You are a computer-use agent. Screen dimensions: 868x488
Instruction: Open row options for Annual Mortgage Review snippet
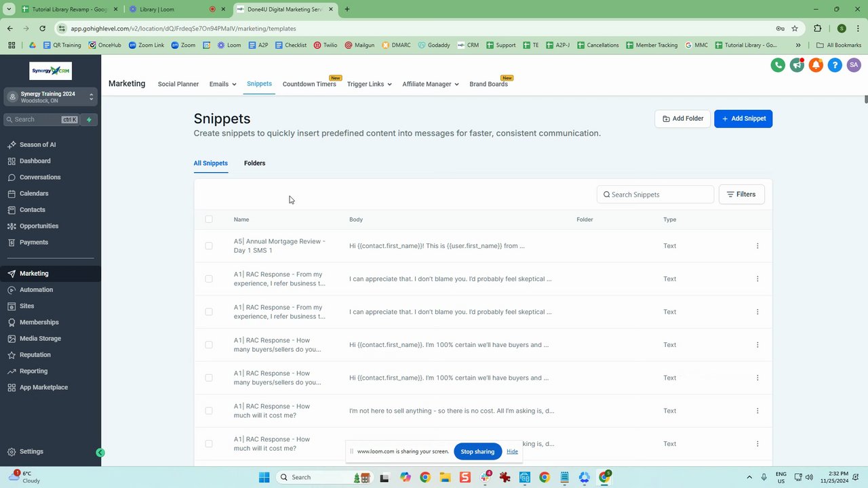(757, 246)
